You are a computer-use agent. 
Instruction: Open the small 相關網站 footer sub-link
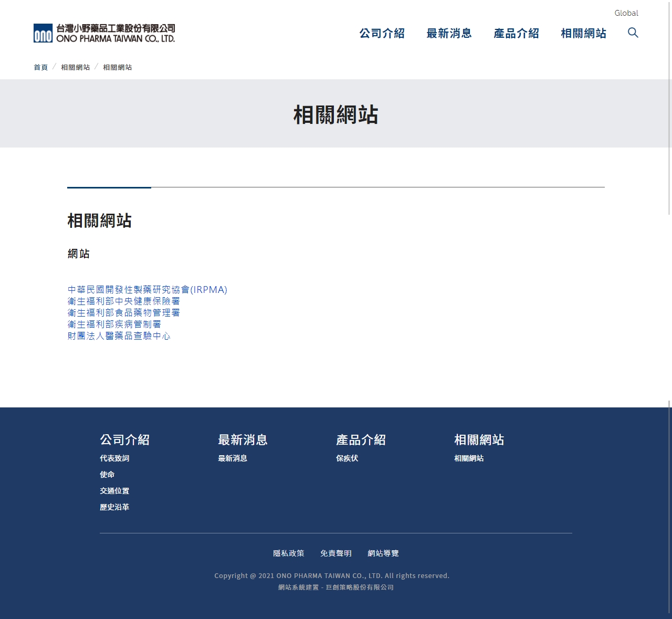pyautogui.click(x=469, y=458)
